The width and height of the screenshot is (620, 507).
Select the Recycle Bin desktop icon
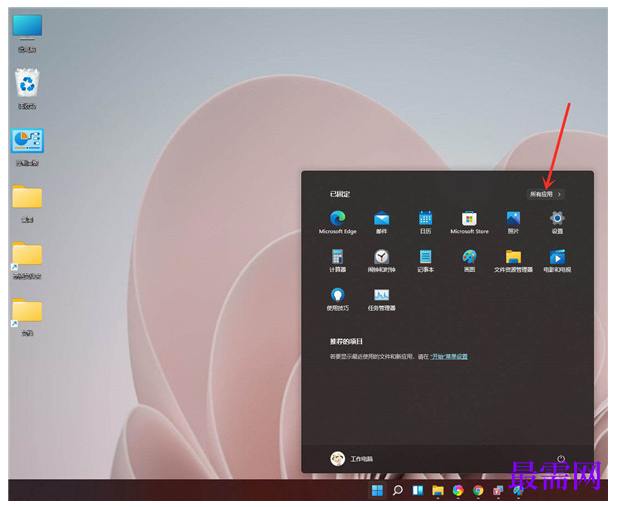[27, 89]
